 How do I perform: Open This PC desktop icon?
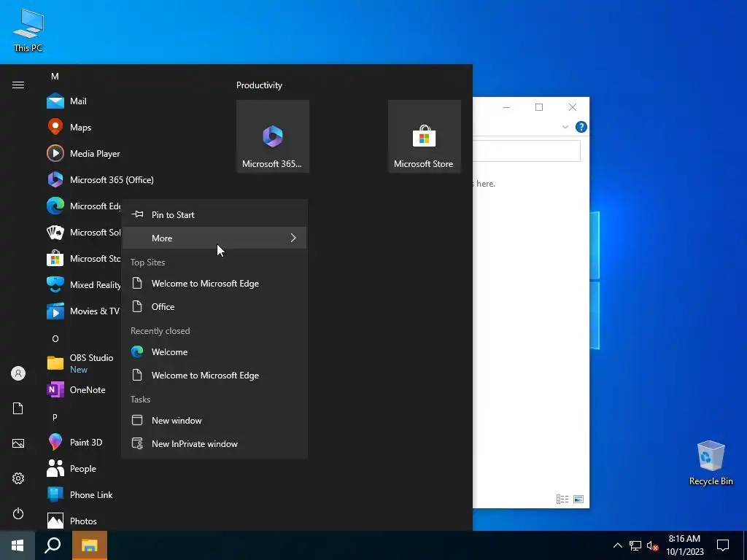28,31
